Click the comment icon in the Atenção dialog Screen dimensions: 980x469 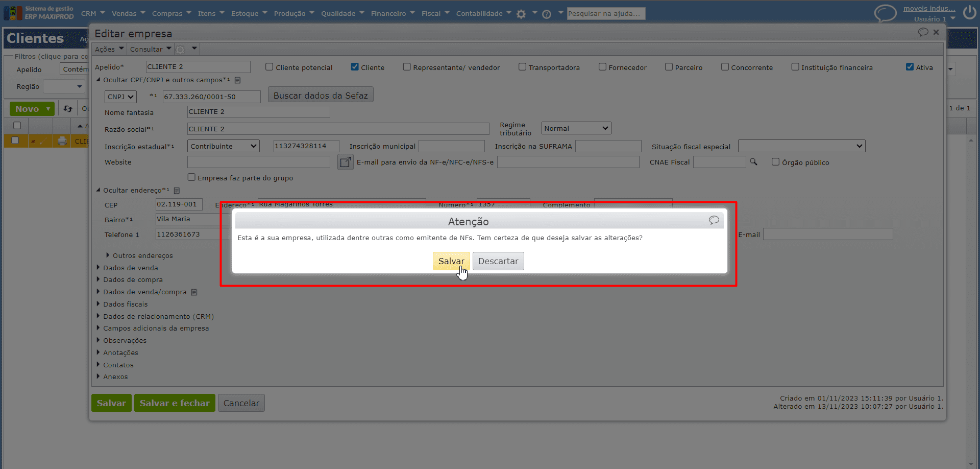click(714, 220)
